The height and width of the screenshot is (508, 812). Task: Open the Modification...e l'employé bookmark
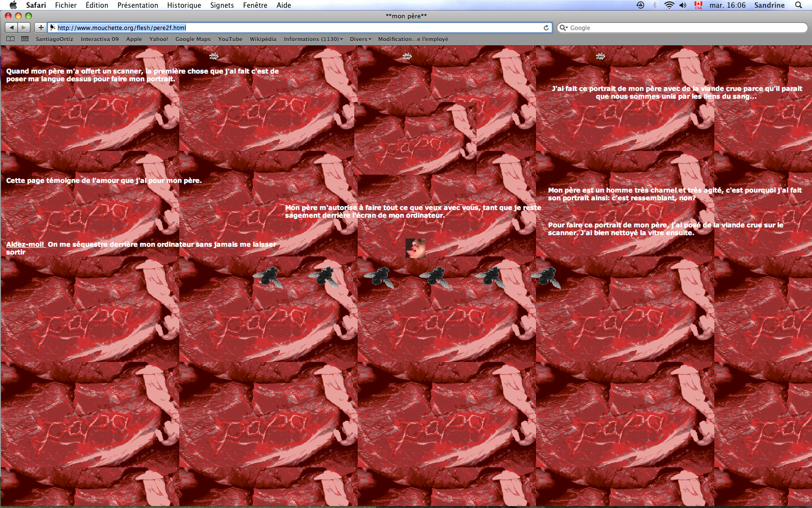413,39
